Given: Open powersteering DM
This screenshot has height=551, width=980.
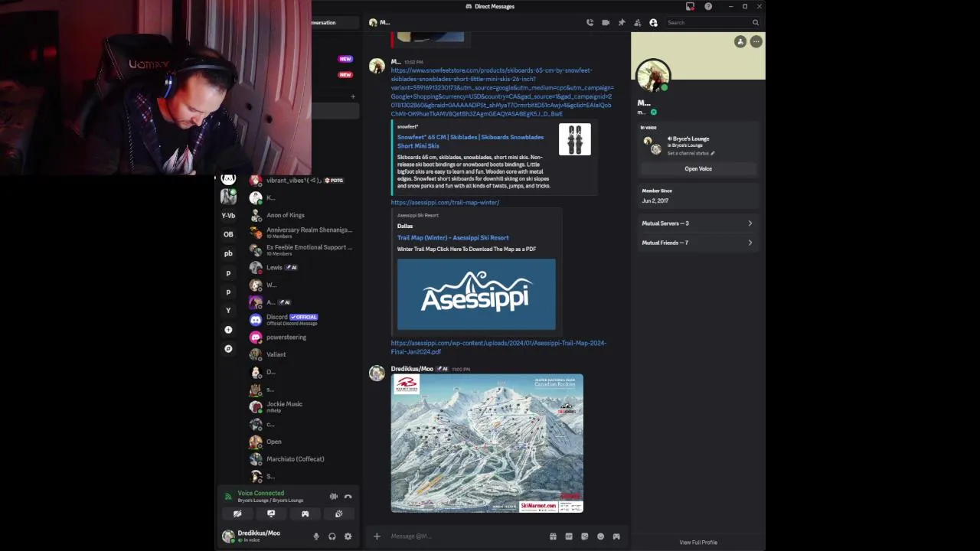Looking at the screenshot, I should (x=302, y=337).
